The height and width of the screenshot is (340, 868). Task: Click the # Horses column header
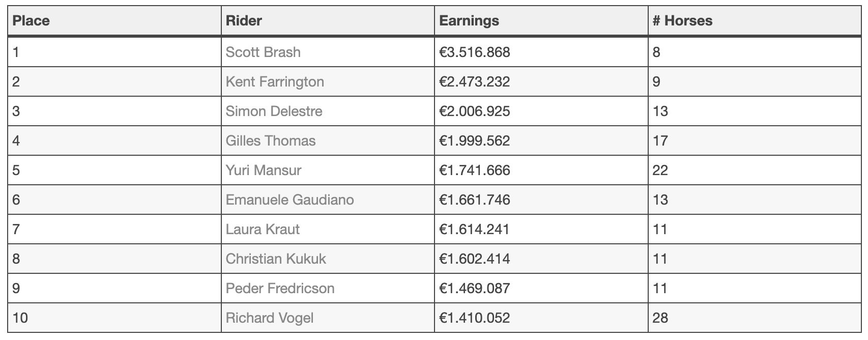point(682,21)
